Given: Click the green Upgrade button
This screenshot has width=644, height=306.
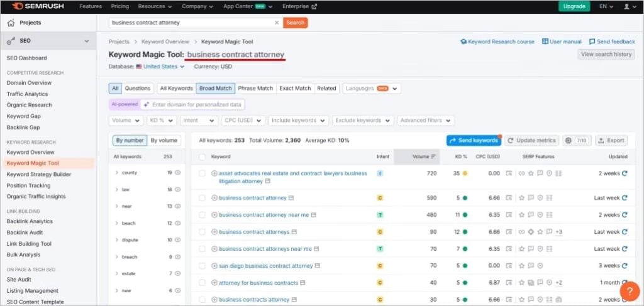Looking at the screenshot, I should [574, 6].
